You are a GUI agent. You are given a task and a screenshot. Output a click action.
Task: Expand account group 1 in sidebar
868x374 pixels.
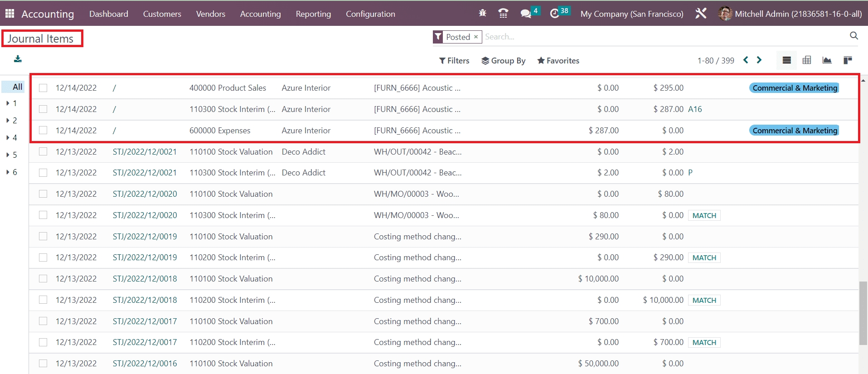click(8, 103)
